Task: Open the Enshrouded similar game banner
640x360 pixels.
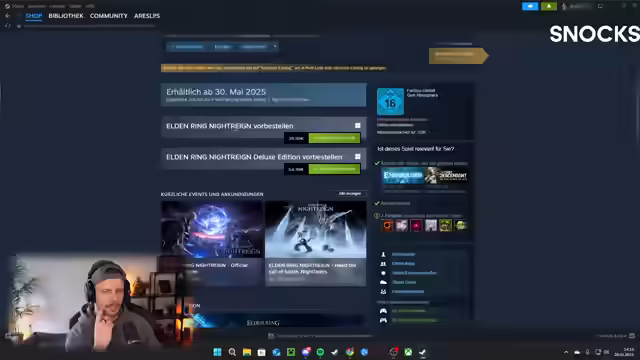Action: (403, 176)
